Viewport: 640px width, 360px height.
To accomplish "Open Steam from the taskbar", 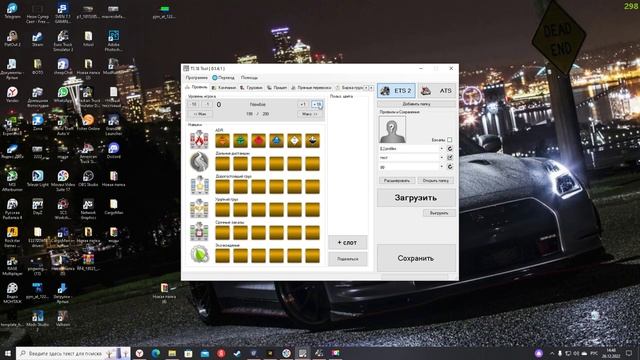I will [238, 353].
